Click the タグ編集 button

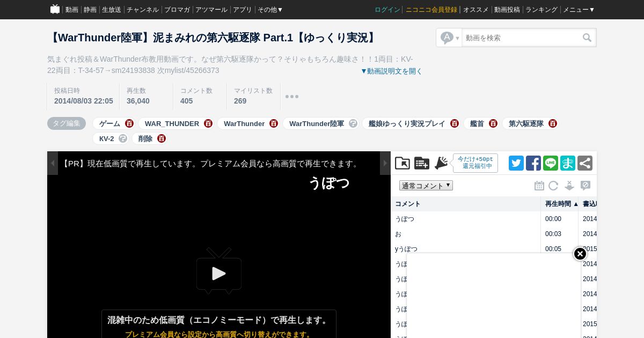pyautogui.click(x=67, y=123)
